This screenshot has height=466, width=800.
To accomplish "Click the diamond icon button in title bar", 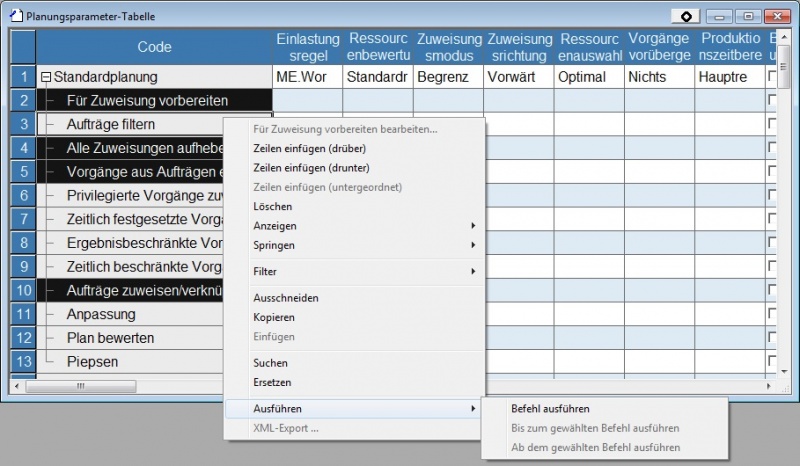I will 687,16.
